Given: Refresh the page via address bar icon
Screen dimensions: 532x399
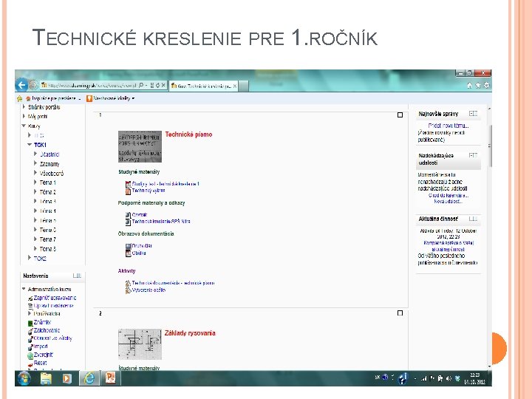Looking at the screenshot, I should (x=157, y=86).
